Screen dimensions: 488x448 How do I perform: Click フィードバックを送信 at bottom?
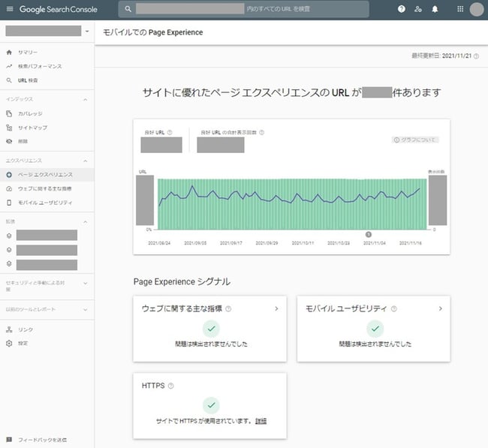pos(42,439)
